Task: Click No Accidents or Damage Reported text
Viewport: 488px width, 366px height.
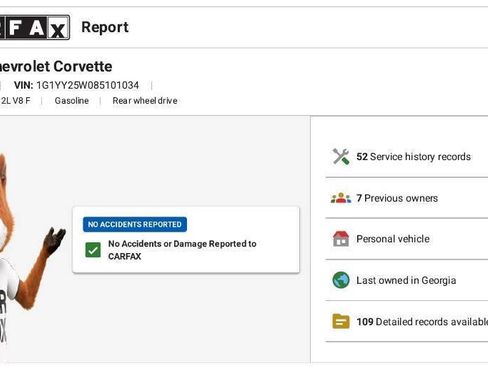Action: coord(182,250)
